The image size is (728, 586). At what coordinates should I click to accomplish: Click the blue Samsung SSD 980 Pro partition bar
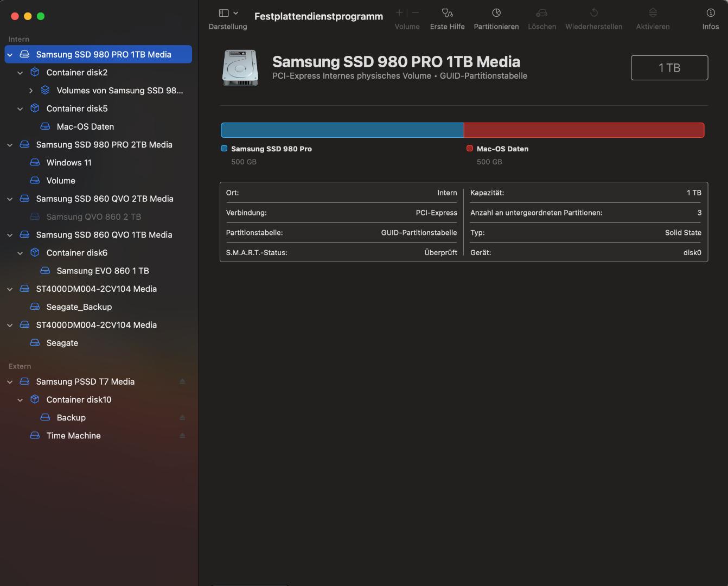click(x=342, y=130)
